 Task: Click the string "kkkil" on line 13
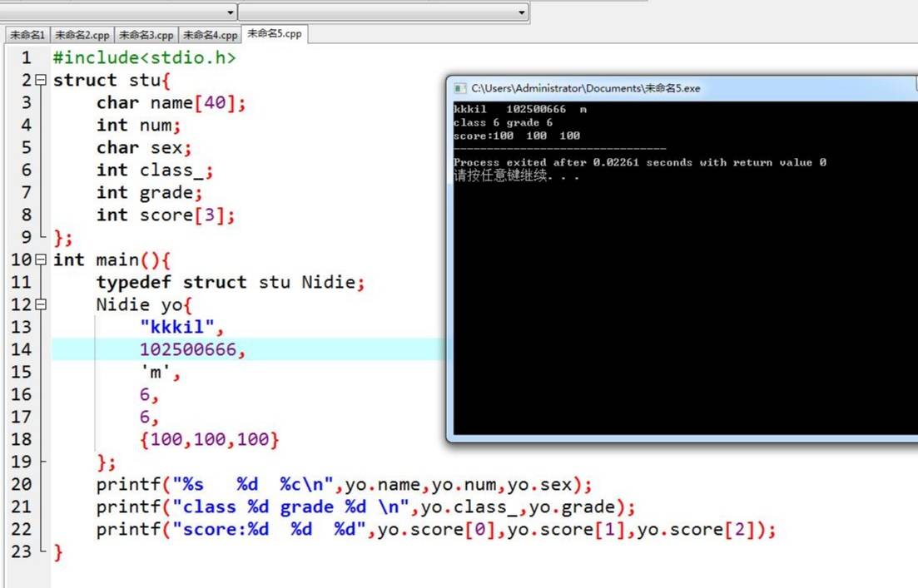177,327
